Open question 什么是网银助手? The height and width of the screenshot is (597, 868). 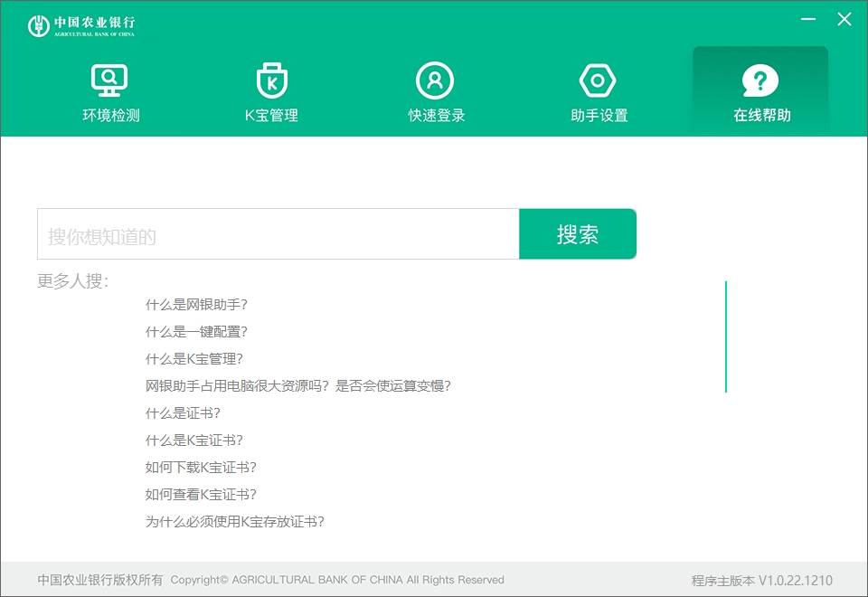196,305
